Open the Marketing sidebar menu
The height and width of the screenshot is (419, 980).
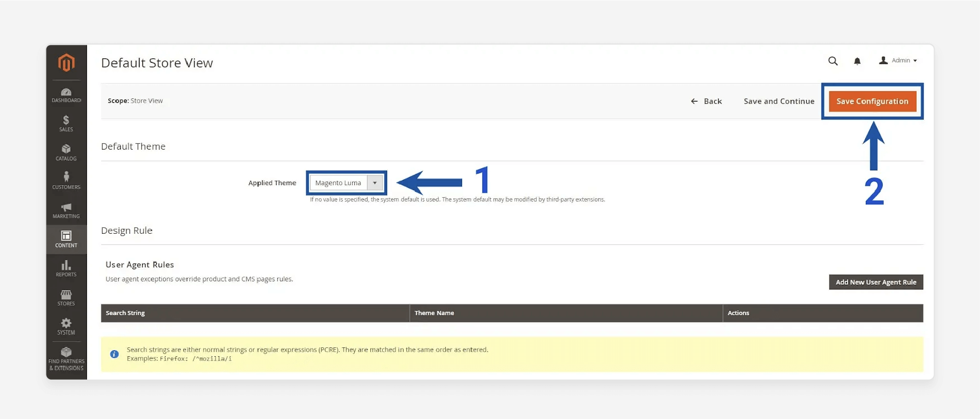pyautogui.click(x=66, y=210)
